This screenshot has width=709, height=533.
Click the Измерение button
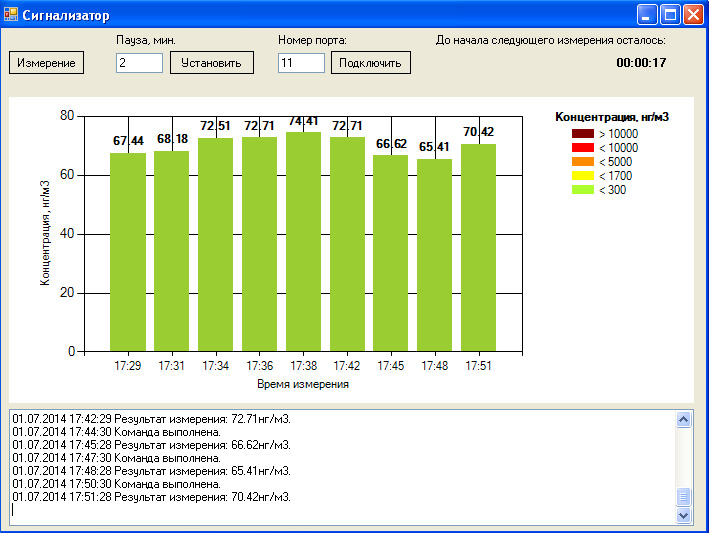tap(46, 62)
